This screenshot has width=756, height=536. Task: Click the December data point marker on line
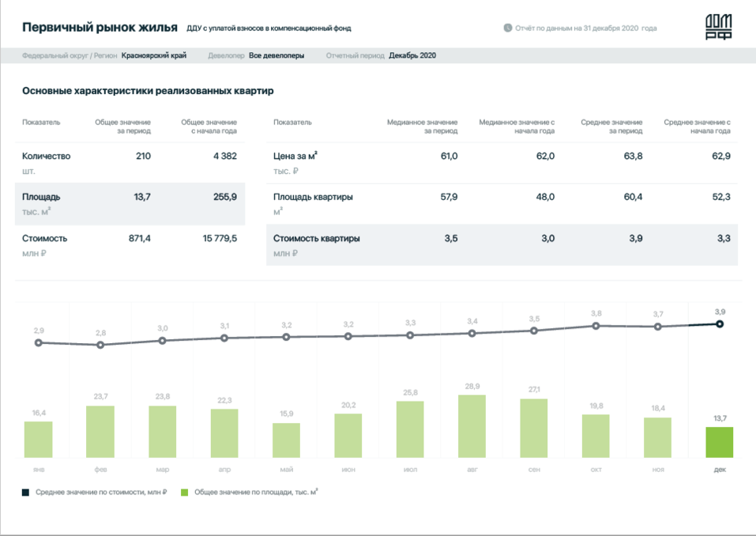pyautogui.click(x=719, y=323)
